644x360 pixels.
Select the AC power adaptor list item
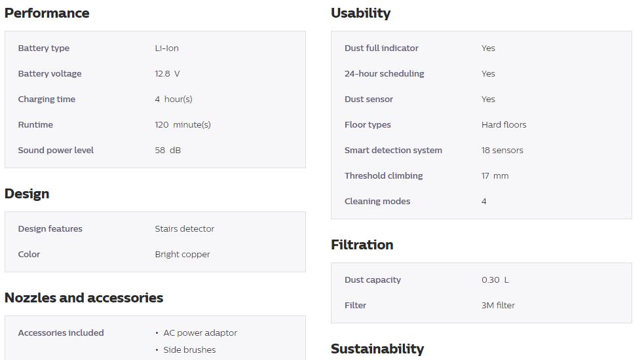200,333
